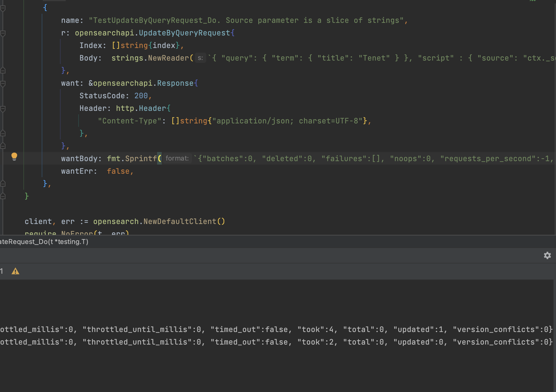Click the warning triangle test filter icon

(x=15, y=271)
